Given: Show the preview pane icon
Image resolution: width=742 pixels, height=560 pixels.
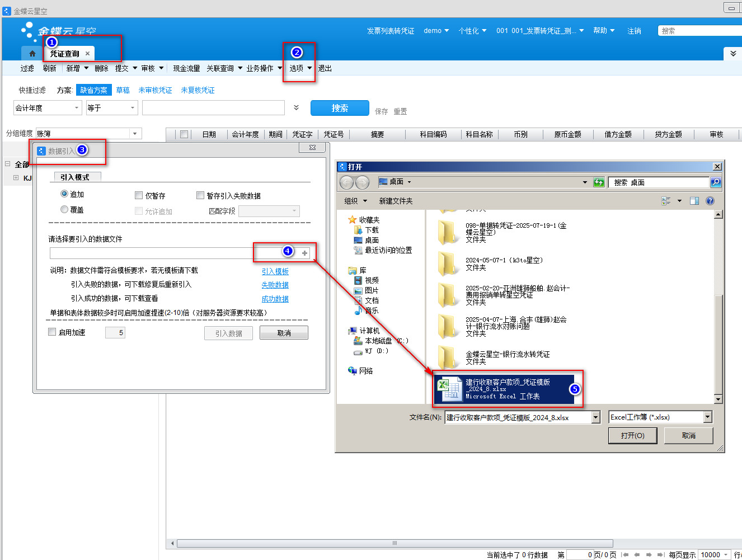Looking at the screenshot, I should (x=694, y=201).
